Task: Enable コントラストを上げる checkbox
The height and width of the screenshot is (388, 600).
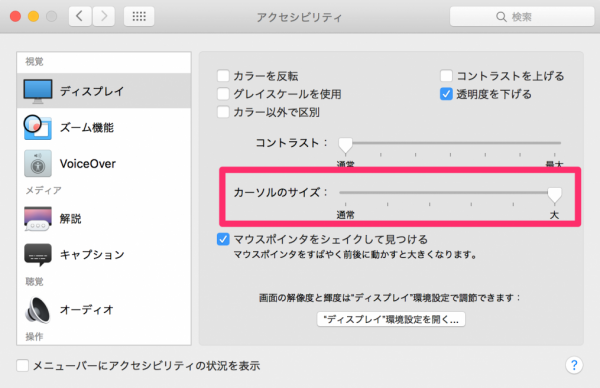Action: coord(446,76)
